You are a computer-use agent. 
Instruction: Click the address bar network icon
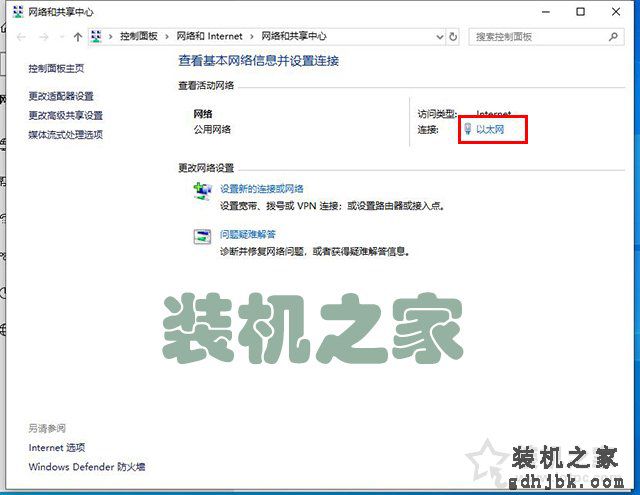click(96, 37)
